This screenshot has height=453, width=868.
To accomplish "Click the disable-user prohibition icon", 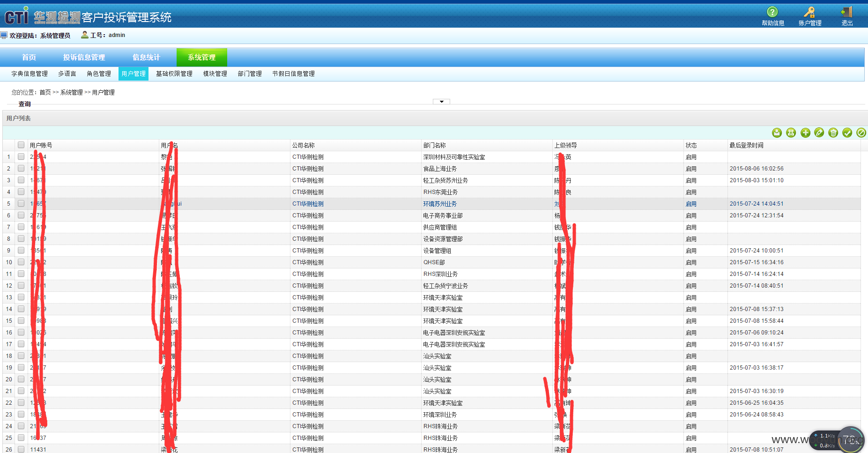I will (x=861, y=133).
